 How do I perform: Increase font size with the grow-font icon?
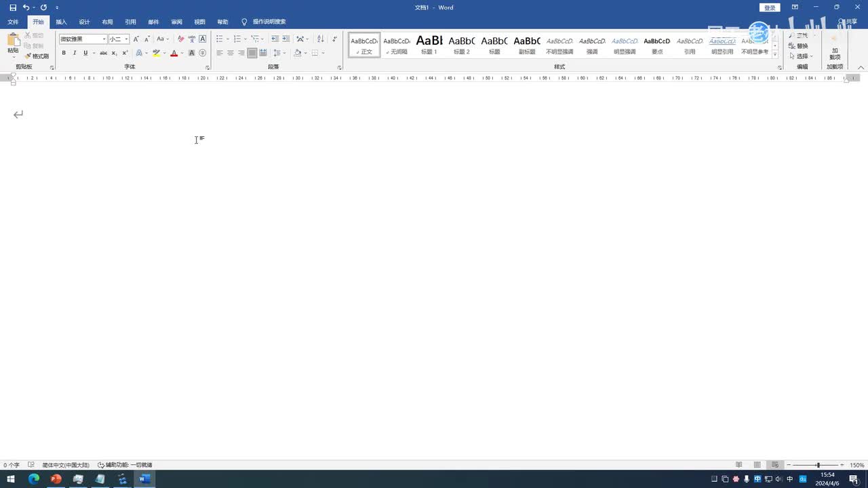coord(136,39)
